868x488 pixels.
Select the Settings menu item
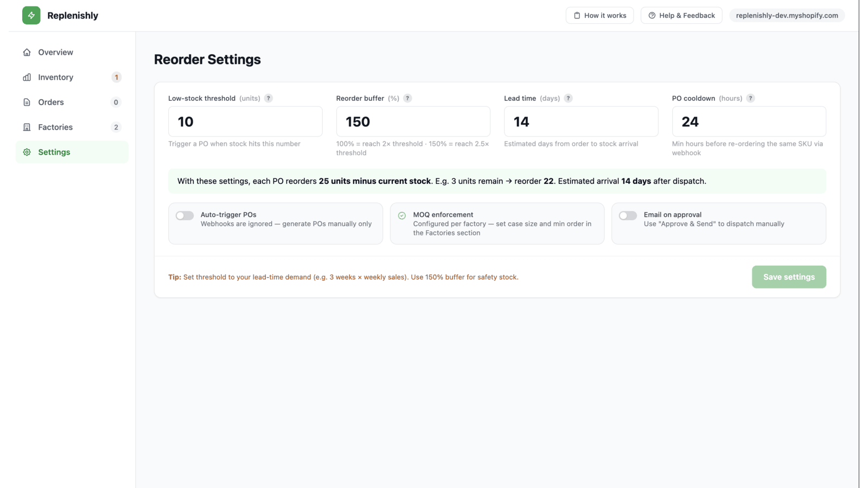coord(72,152)
